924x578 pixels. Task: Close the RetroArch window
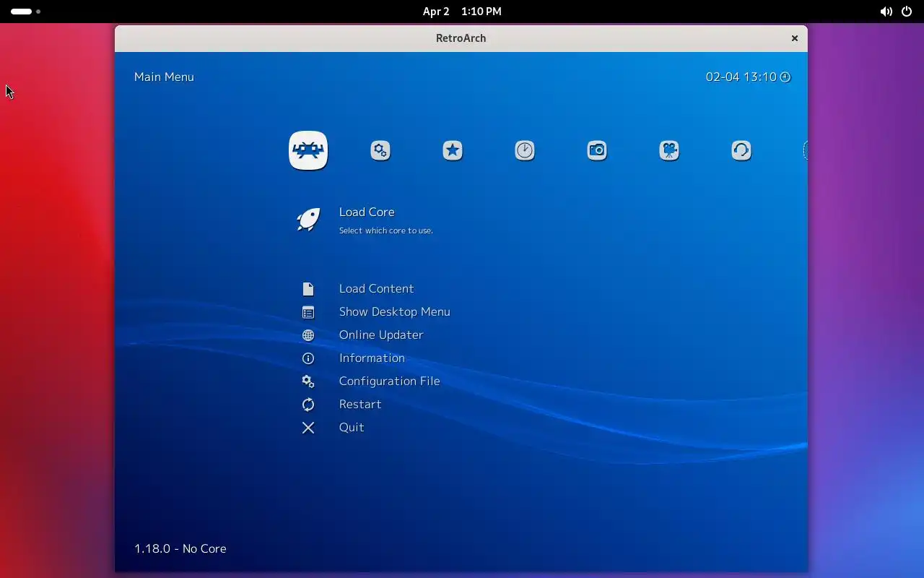(794, 38)
